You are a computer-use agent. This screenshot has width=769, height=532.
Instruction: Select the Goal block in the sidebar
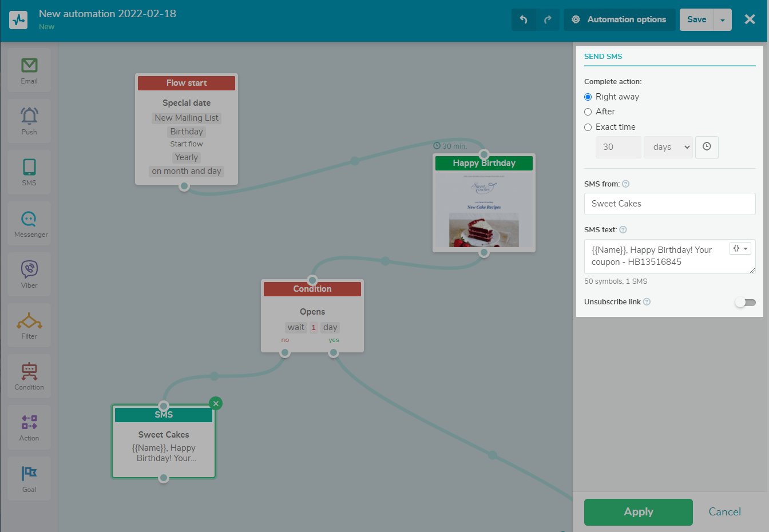tap(29, 477)
